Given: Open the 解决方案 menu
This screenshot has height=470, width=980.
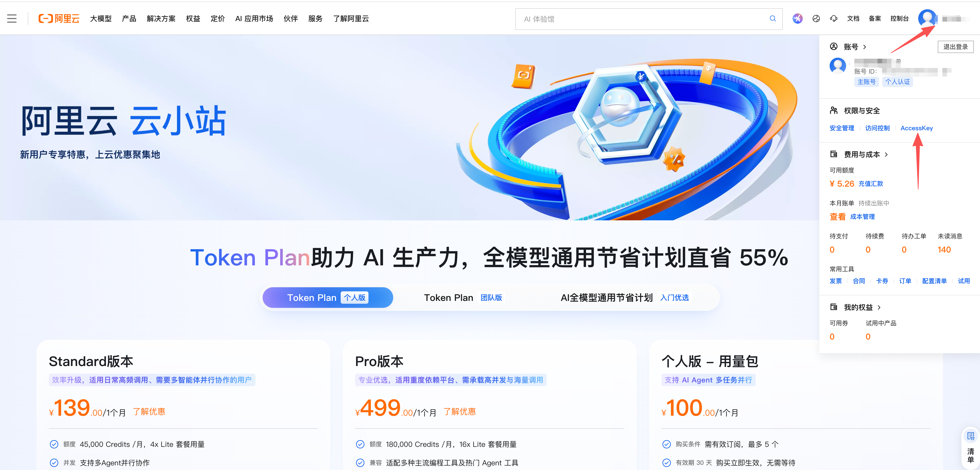Looking at the screenshot, I should (x=161, y=19).
